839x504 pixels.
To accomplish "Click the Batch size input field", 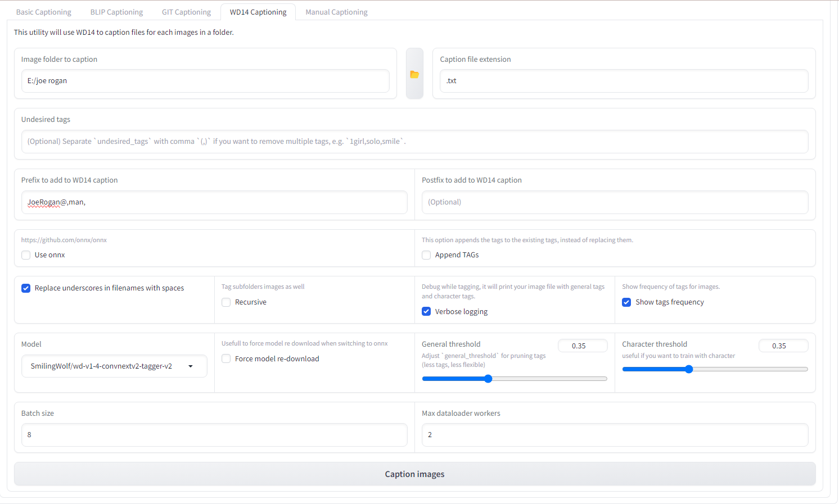I will coord(214,435).
